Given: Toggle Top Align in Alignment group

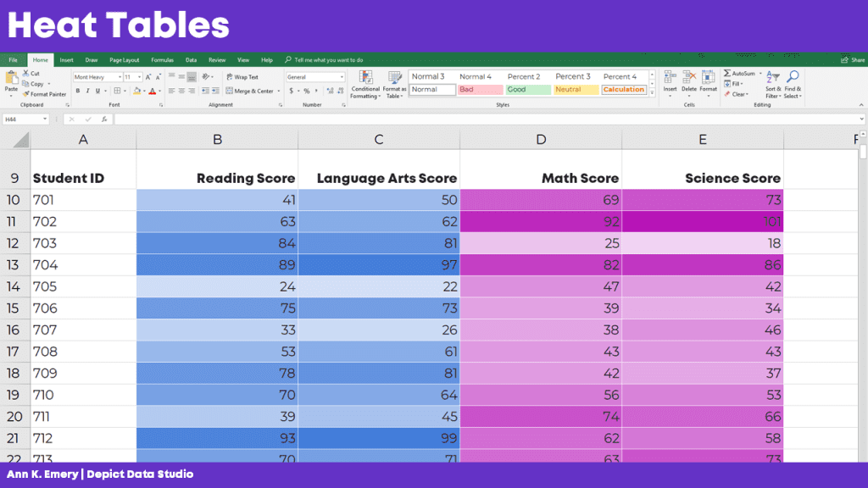Looking at the screenshot, I should (x=171, y=77).
